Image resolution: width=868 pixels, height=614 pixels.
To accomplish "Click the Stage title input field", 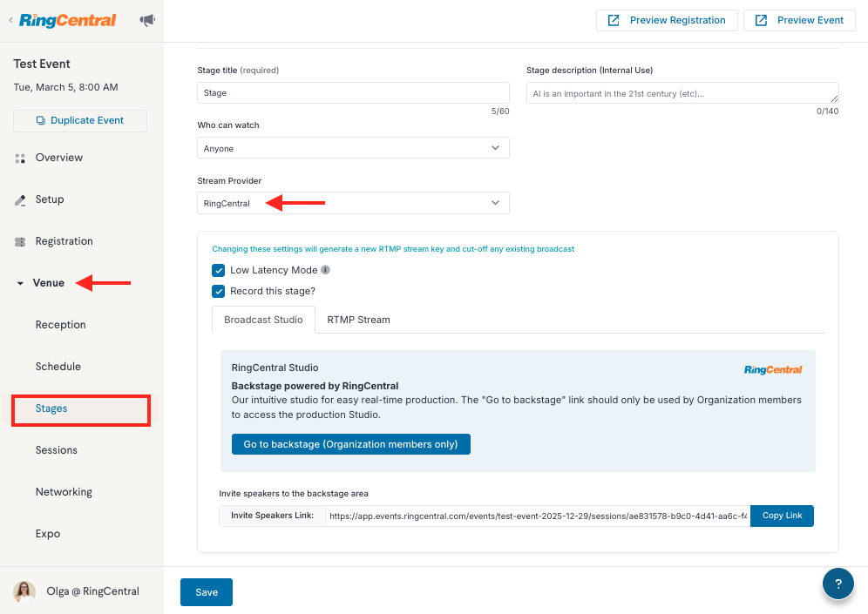I will tap(353, 93).
